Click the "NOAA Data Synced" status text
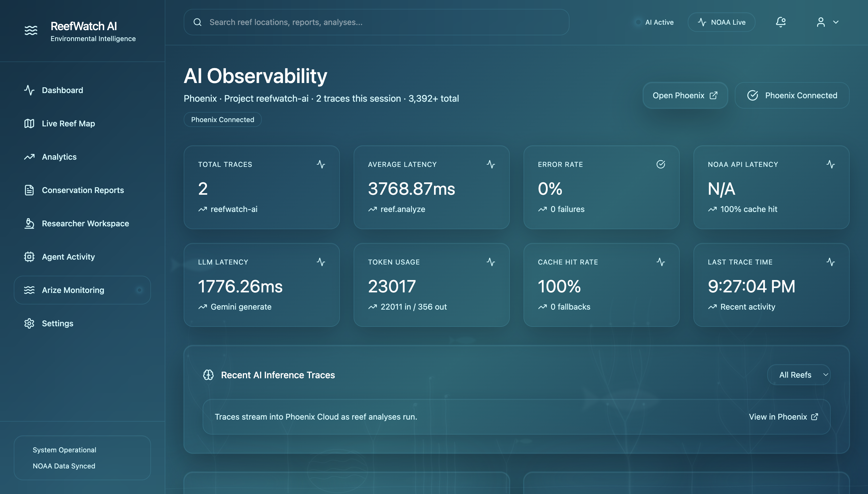The height and width of the screenshot is (494, 868). (x=64, y=466)
